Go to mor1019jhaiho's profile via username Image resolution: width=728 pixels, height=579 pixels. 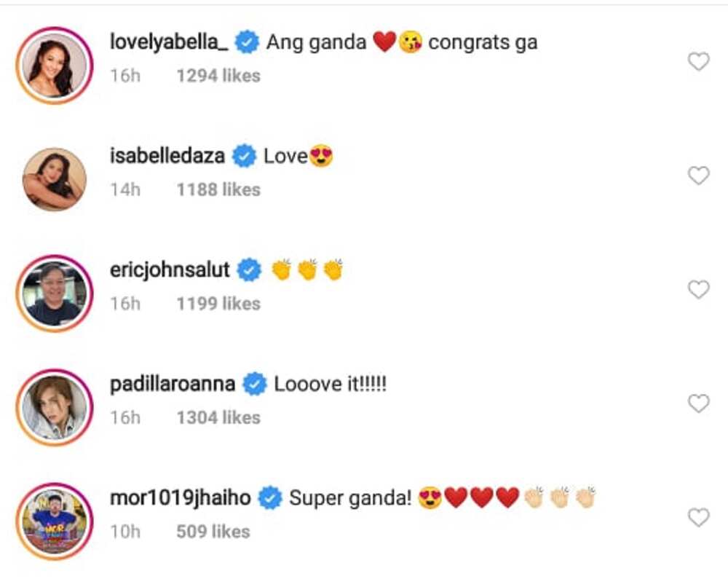tap(180, 497)
